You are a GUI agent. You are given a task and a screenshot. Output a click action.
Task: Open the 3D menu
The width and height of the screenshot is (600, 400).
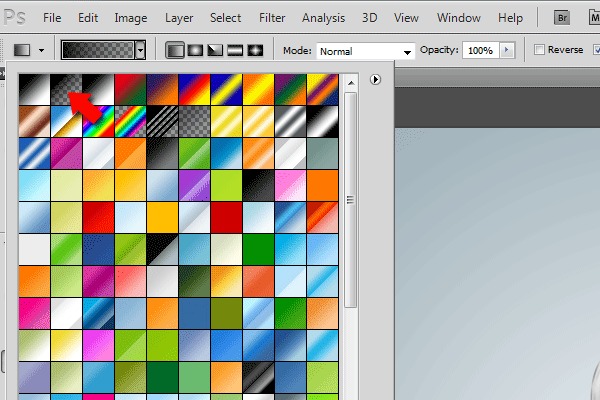coord(370,18)
